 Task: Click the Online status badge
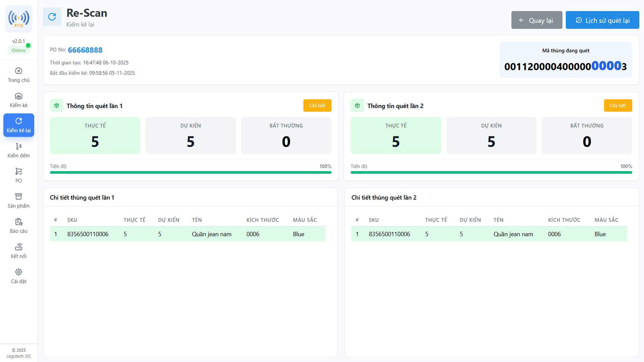point(19,50)
